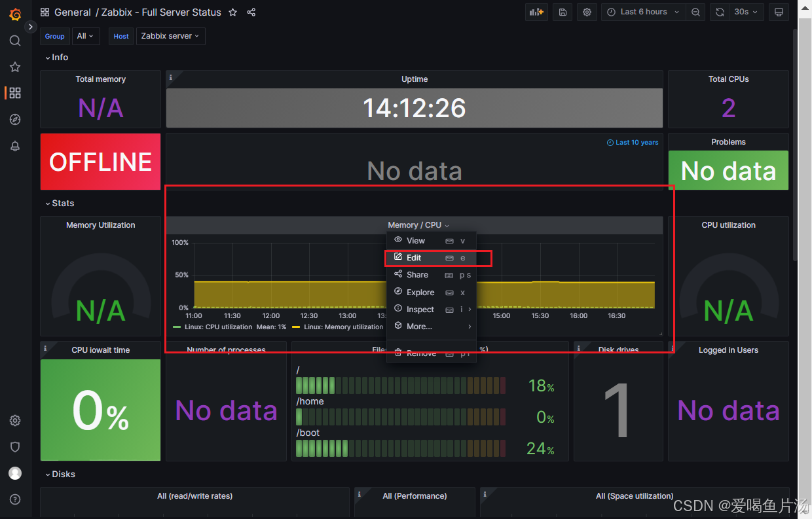This screenshot has height=519, width=812.
Task: Open the Alerting bell icon in sidebar
Action: click(x=15, y=146)
